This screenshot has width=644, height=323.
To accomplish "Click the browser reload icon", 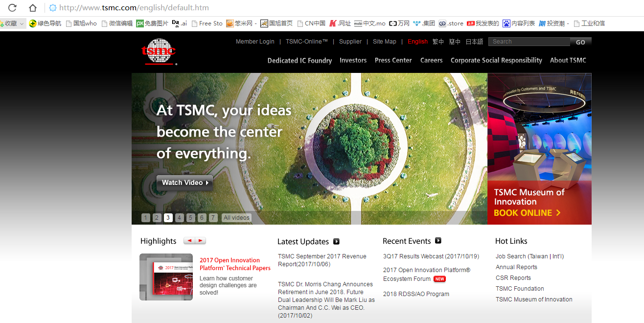I will [13, 8].
